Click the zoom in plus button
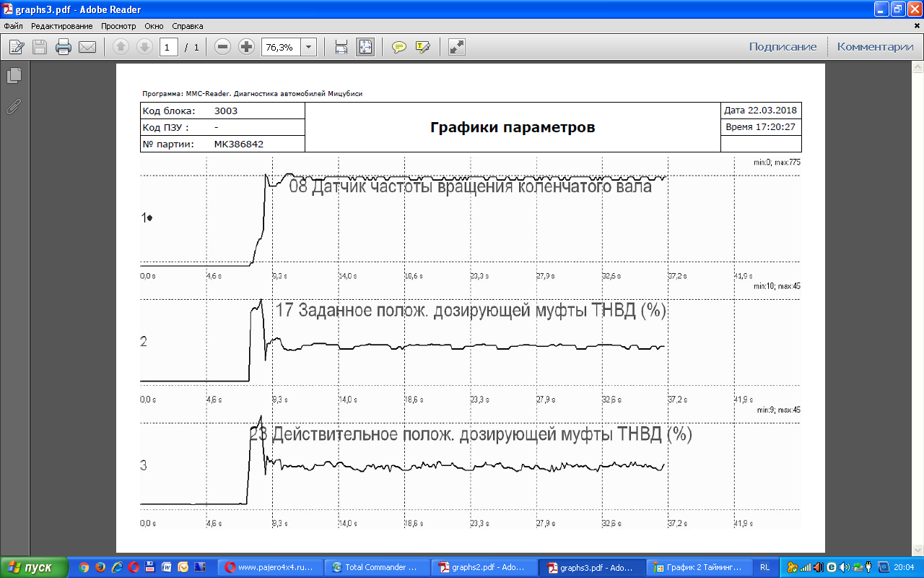 [x=246, y=47]
